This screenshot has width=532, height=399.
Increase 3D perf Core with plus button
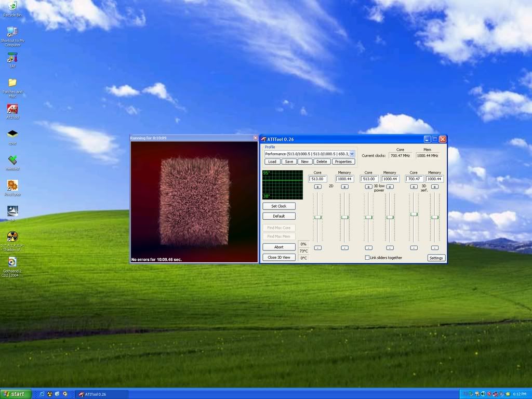click(414, 187)
